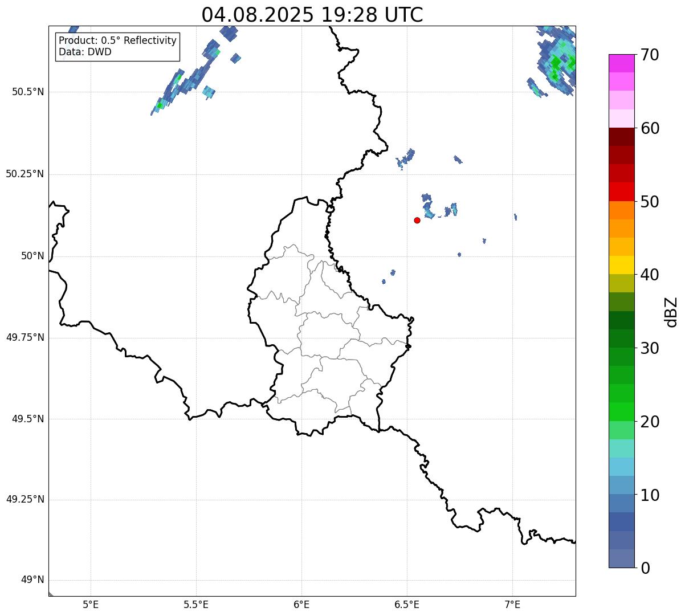Click the "Data: DWD" source label
Screen dimensions: 685x616
pos(85,52)
